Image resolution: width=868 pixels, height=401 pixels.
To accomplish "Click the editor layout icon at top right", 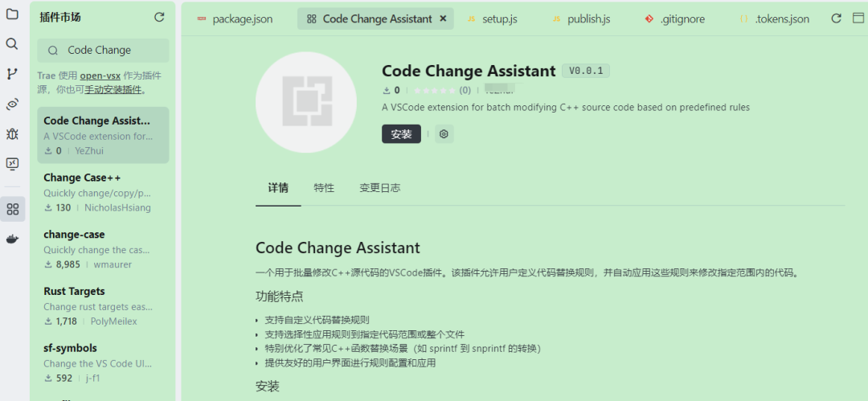I will coord(858,18).
